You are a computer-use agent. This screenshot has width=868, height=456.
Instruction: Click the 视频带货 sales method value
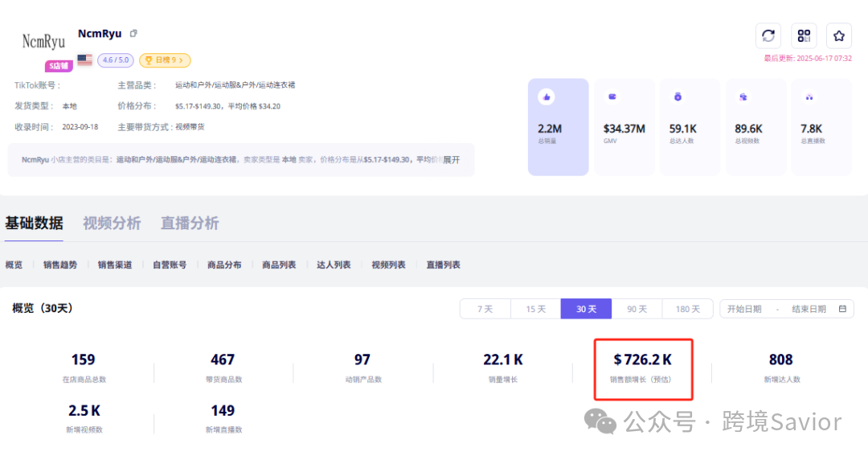tap(190, 127)
